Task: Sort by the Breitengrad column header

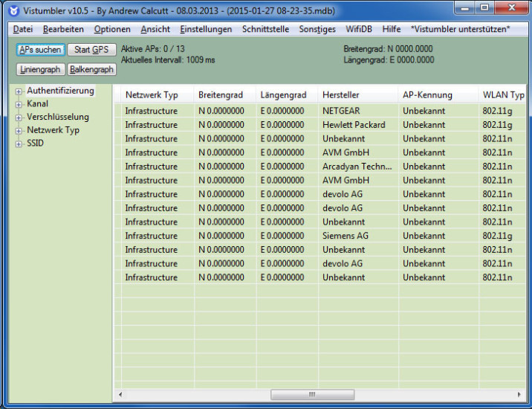Action: click(221, 95)
